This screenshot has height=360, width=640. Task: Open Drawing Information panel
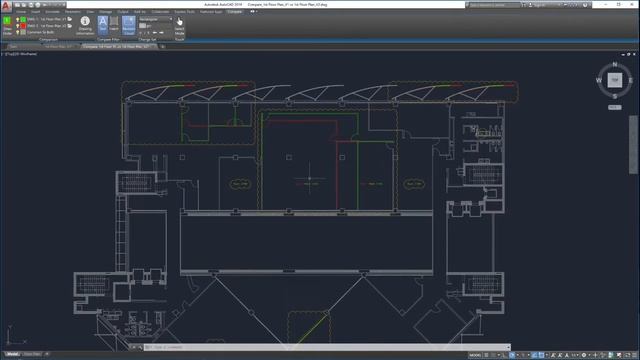click(85, 25)
